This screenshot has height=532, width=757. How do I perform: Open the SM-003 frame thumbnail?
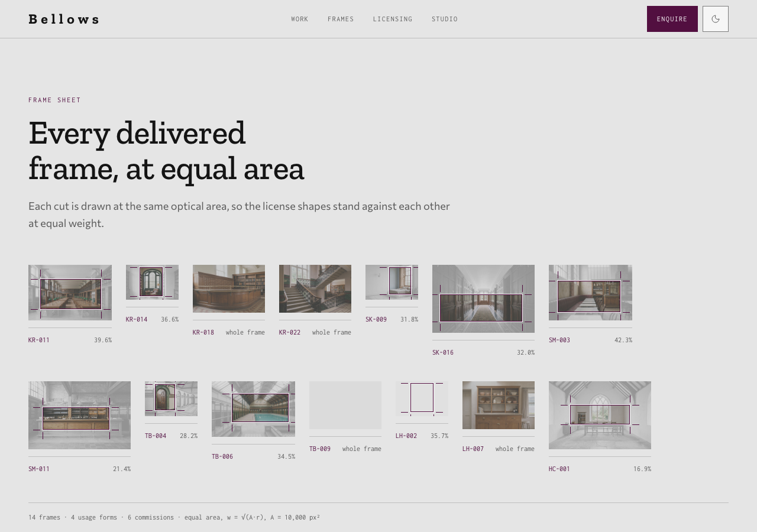coord(590,293)
